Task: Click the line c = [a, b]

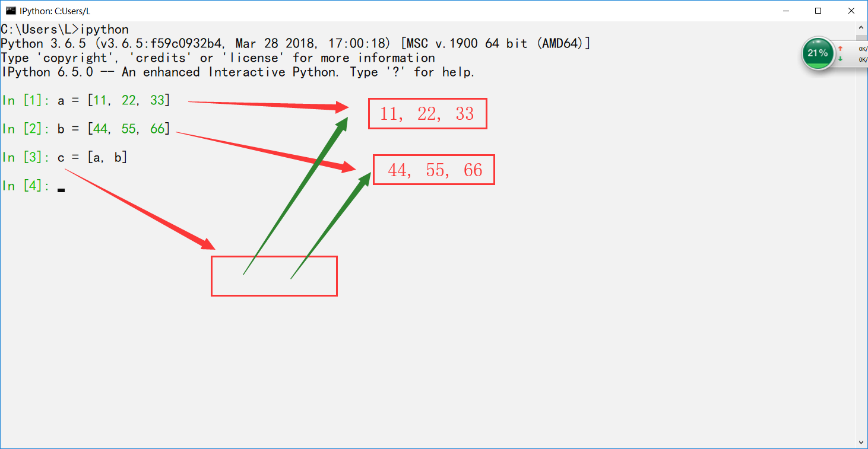Action: coord(92,157)
